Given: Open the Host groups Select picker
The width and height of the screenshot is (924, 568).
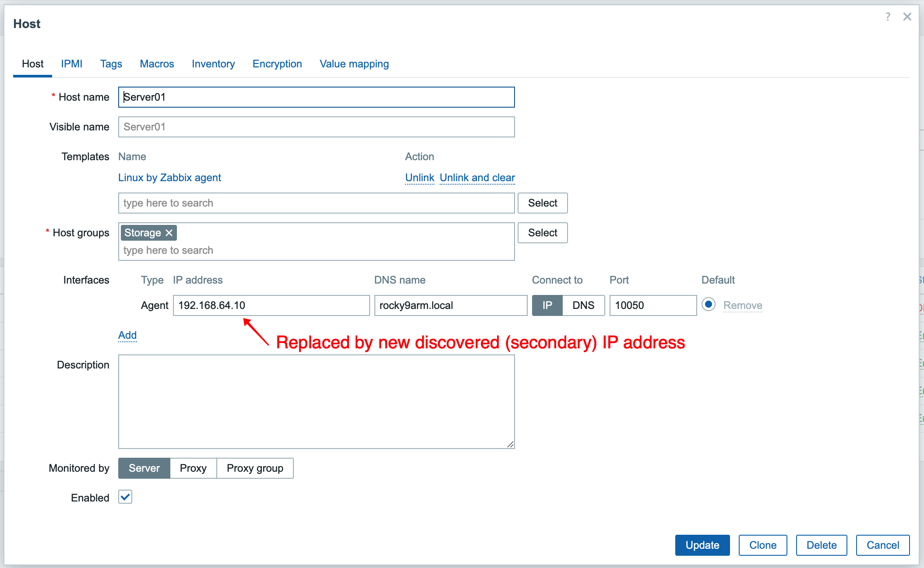Looking at the screenshot, I should pos(542,233).
